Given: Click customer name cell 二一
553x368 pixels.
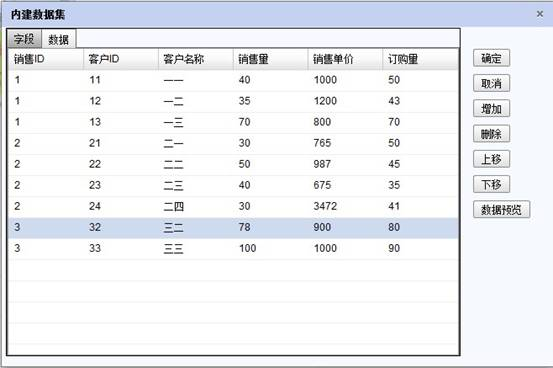Looking at the screenshot, I should [x=196, y=143].
